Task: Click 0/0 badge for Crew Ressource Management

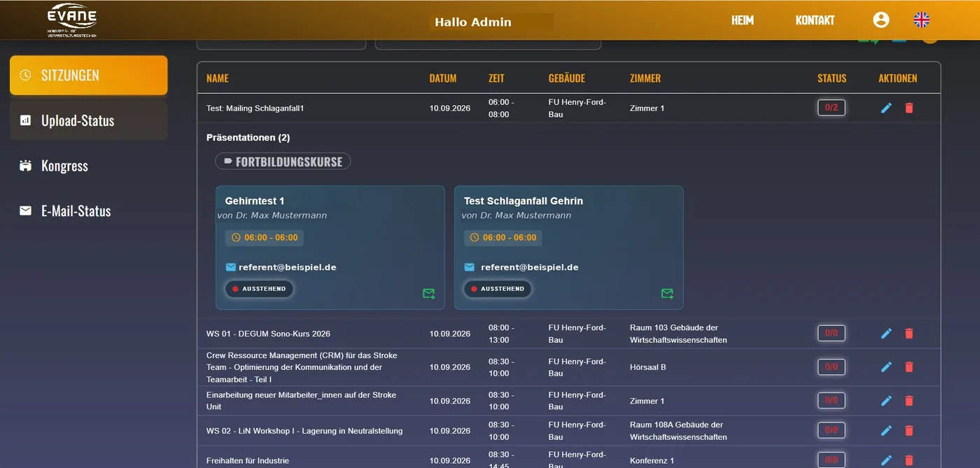Action: tap(832, 367)
